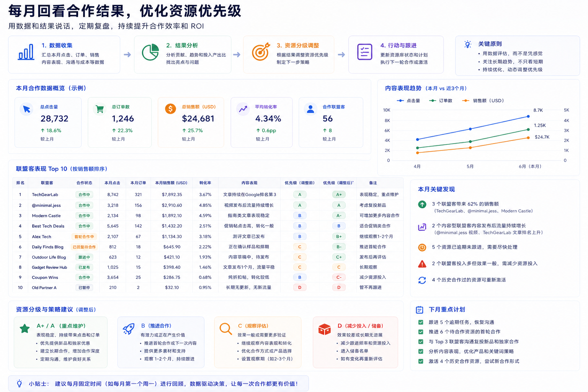Image resolution: width=588 pixels, height=392 pixels.
Task: Click the magnifier icon in C 观察评估 card
Action: click(225, 329)
